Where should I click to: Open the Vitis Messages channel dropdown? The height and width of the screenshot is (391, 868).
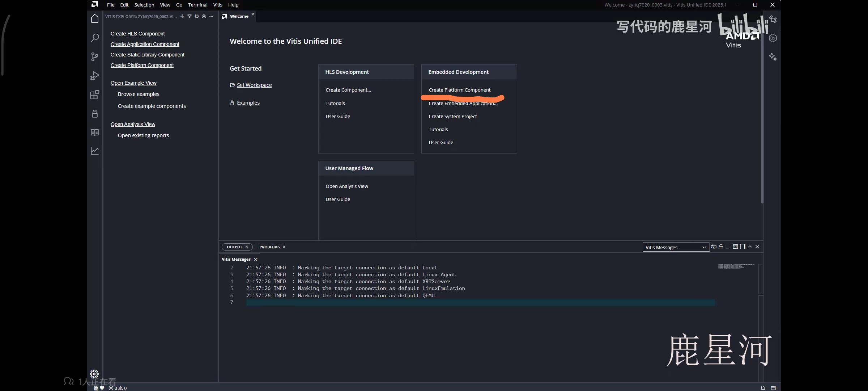(676, 247)
